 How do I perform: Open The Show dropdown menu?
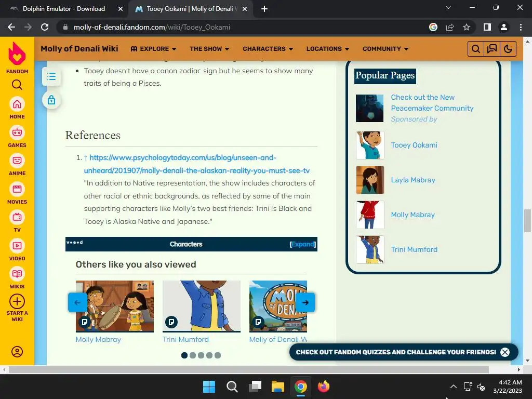coord(209,49)
